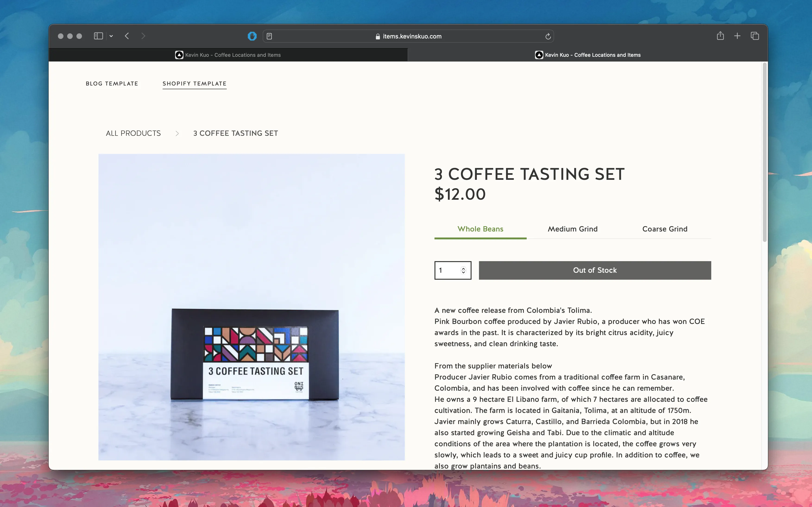Select Medium Grind option

[573, 228]
